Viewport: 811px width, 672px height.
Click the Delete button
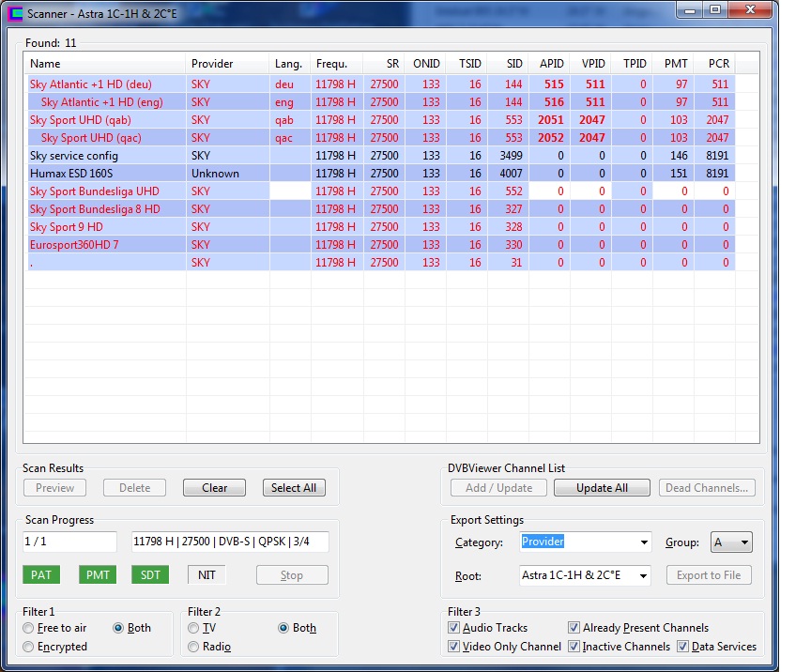(134, 488)
